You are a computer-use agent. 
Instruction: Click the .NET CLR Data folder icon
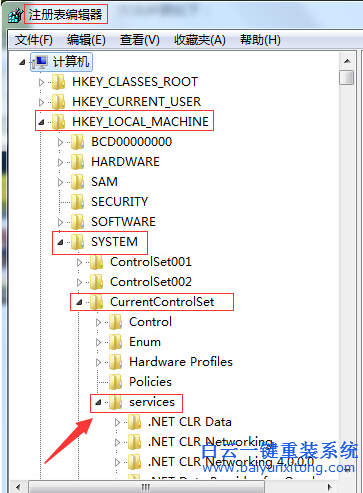[x=135, y=422]
